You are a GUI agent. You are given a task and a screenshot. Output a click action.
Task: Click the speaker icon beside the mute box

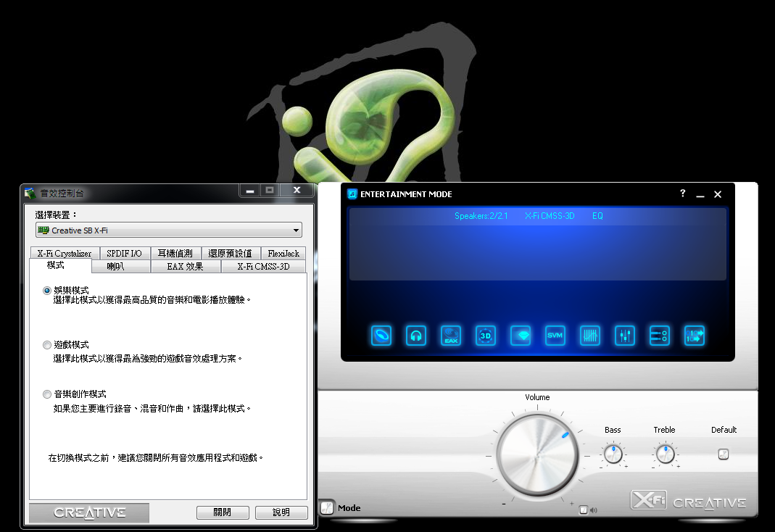pyautogui.click(x=594, y=510)
